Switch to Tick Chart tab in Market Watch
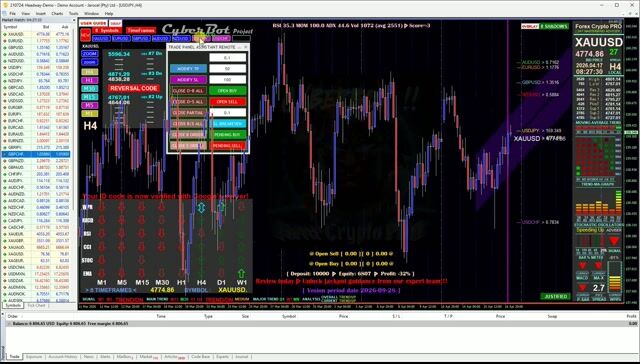The image size is (640, 364). [x=36, y=305]
